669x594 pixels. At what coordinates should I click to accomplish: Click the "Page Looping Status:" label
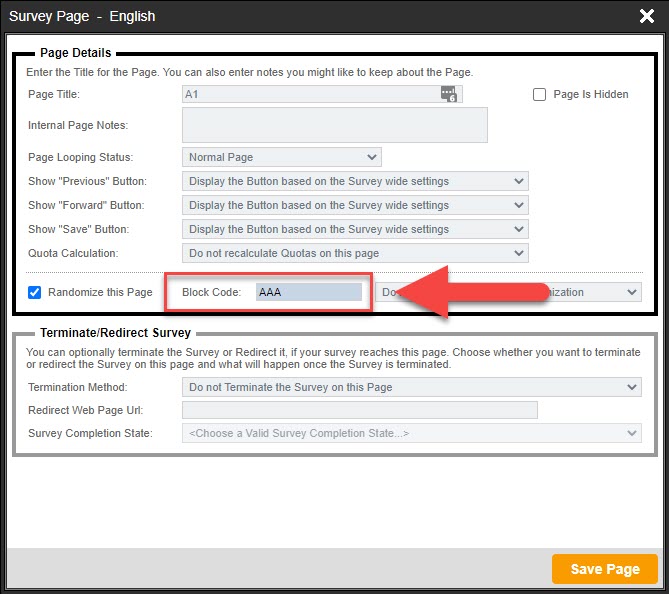point(81,157)
